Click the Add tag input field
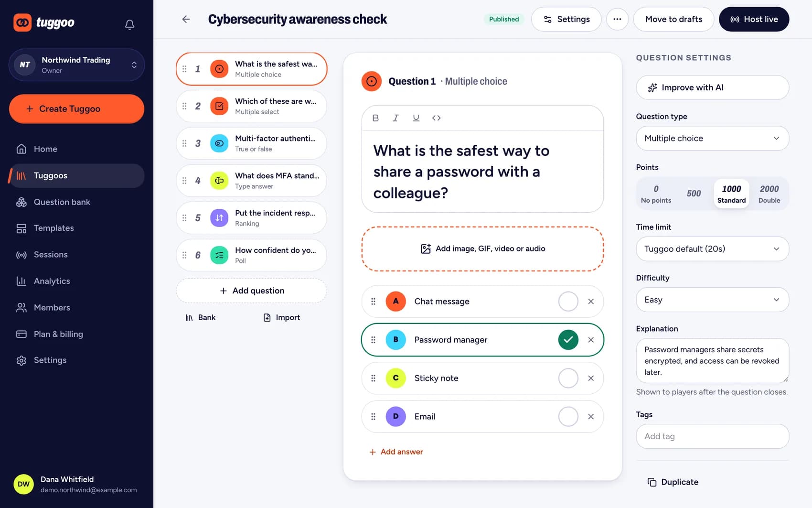The height and width of the screenshot is (508, 812). pos(712,436)
